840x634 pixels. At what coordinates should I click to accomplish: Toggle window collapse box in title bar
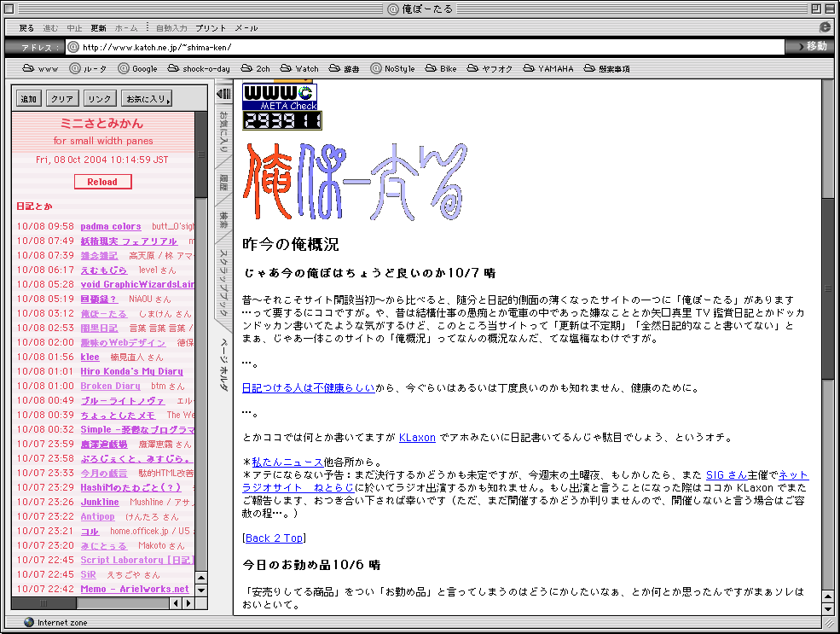coord(827,9)
